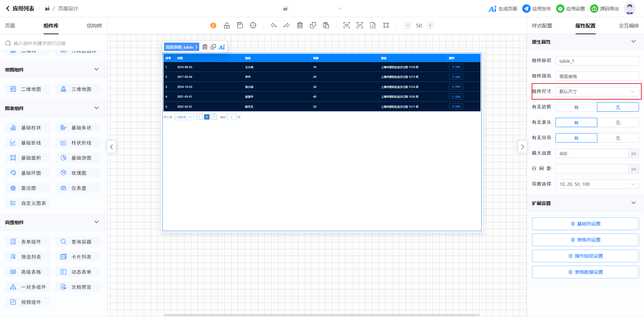Click the paste clipboard icon in the toolbar
Screen dimensions: 644x317
click(326, 25)
